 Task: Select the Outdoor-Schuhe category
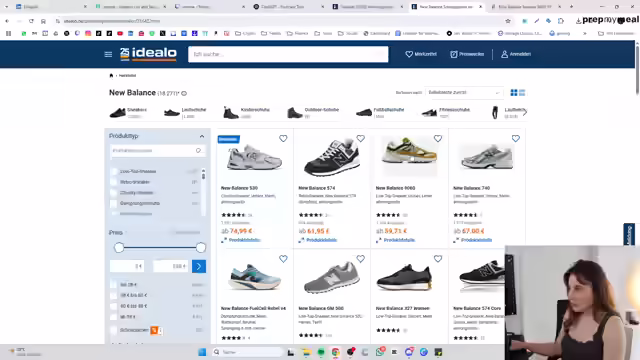point(313,112)
